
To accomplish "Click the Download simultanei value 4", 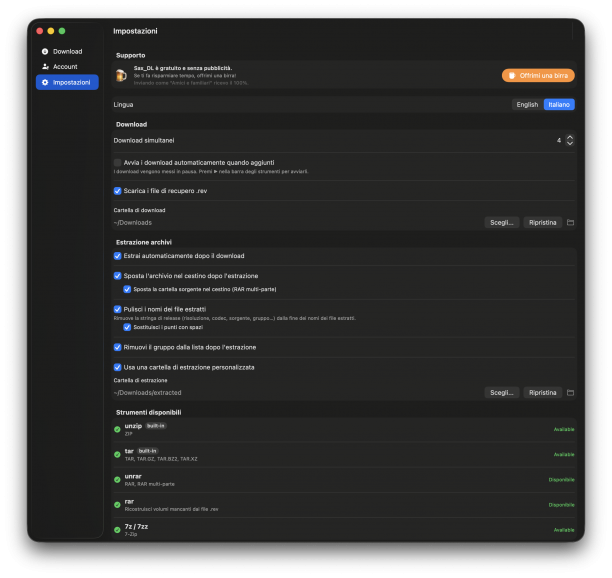I will tap(559, 140).
